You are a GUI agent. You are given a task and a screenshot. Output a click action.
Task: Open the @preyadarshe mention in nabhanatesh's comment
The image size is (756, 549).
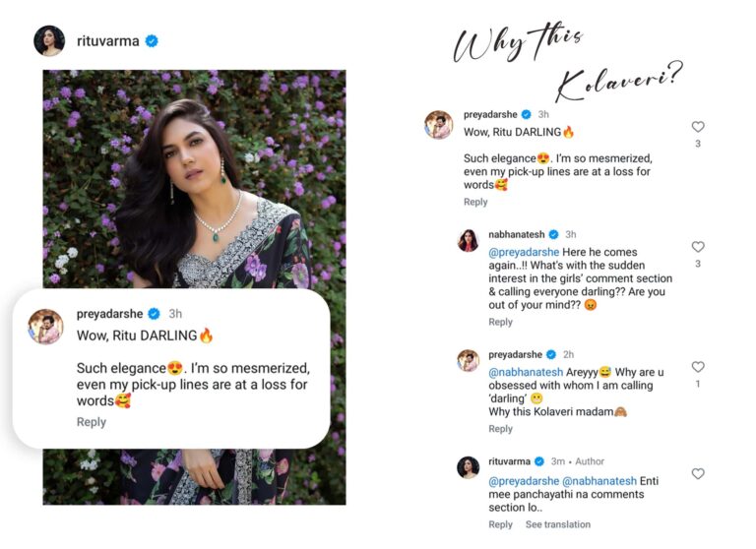coord(525,253)
